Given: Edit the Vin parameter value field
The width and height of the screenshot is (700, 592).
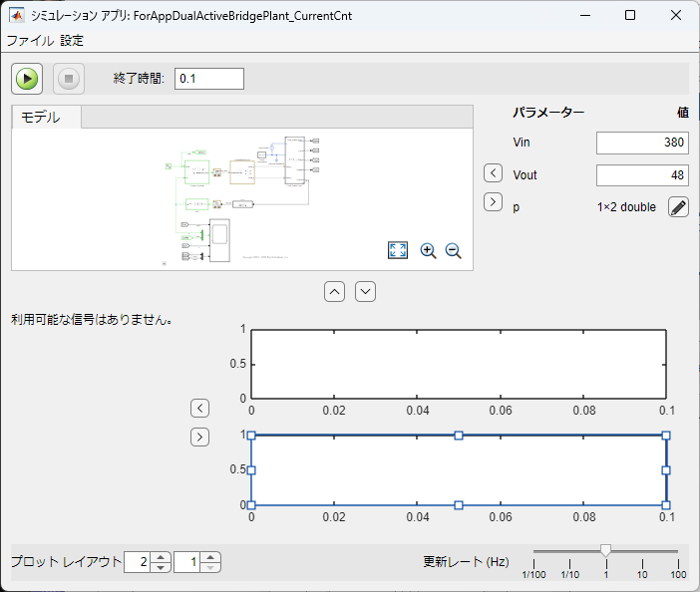Looking at the screenshot, I should pyautogui.click(x=642, y=143).
